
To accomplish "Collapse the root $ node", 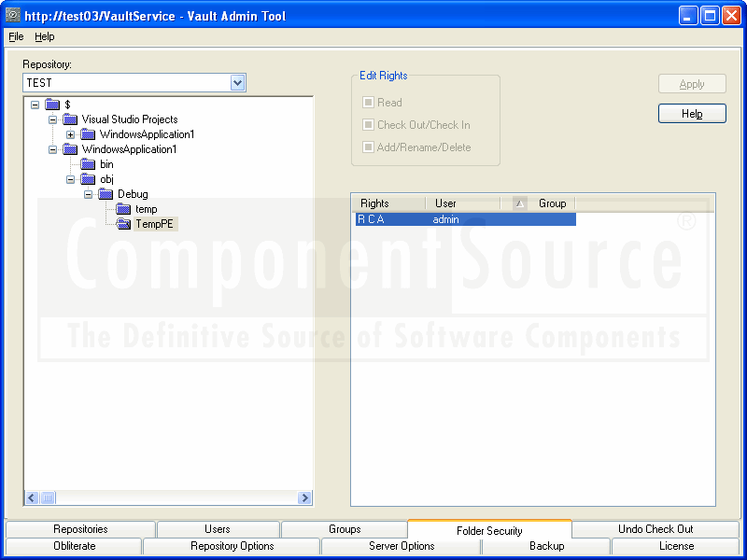I will pos(35,105).
